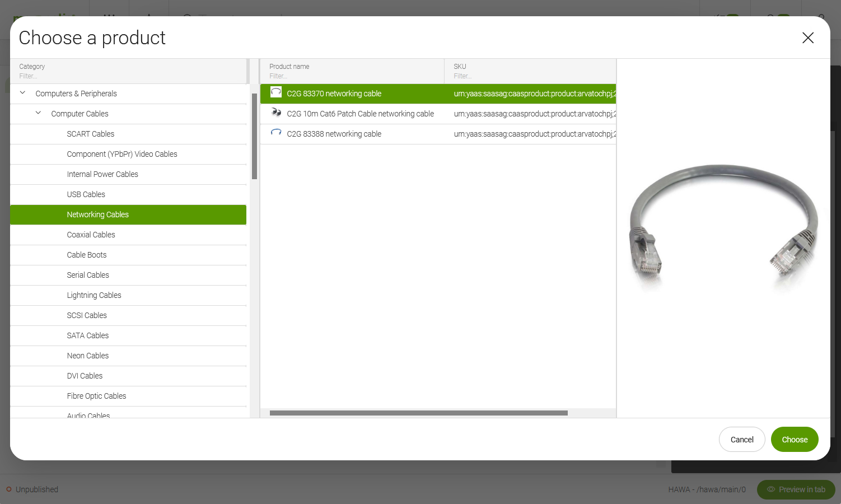Click the large grey cable preview image

[723, 227]
